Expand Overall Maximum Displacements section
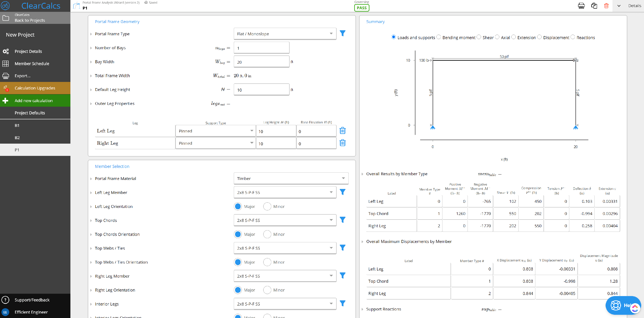 [x=363, y=241]
